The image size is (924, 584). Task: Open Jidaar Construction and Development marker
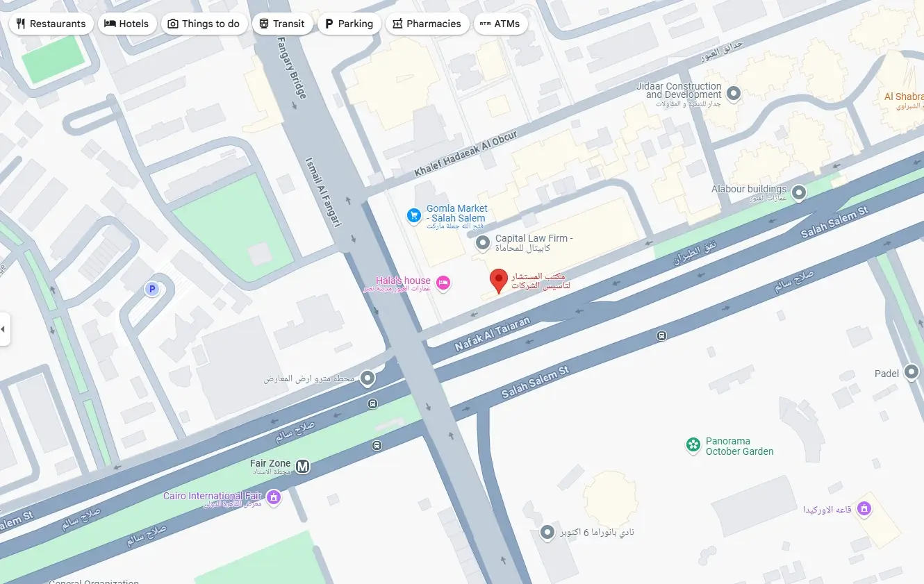click(x=734, y=93)
